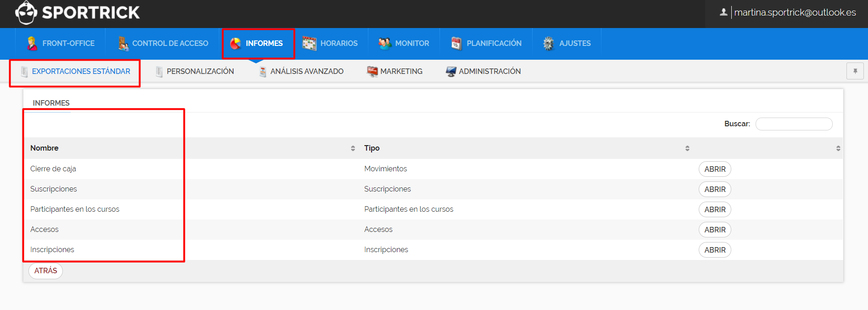868x310 pixels.
Task: Click 'Participantes en los cursos' type cell
Action: click(409, 209)
